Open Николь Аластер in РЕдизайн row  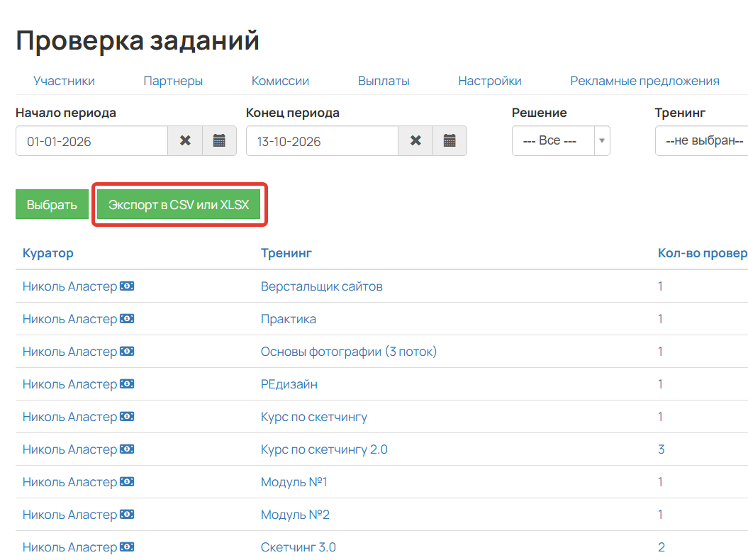point(69,384)
